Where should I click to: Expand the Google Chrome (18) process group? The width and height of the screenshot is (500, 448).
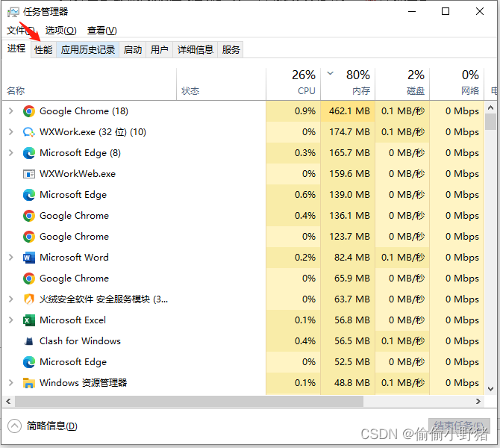point(11,111)
